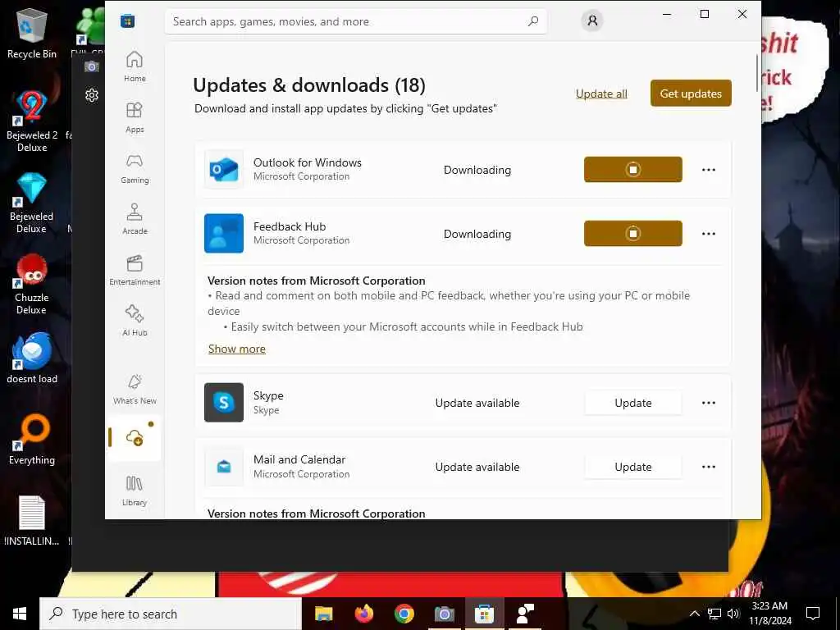
Task: Open Firefox from the taskbar
Action: (x=364, y=614)
